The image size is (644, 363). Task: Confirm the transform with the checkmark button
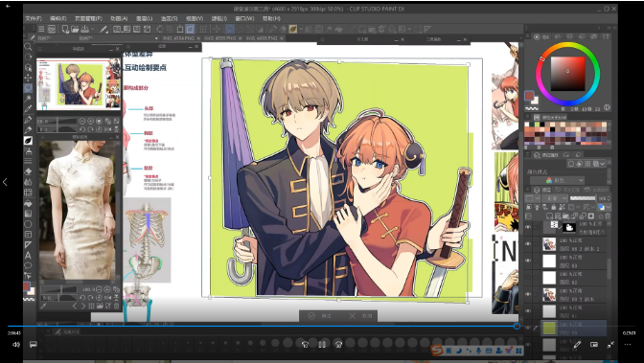click(320, 316)
